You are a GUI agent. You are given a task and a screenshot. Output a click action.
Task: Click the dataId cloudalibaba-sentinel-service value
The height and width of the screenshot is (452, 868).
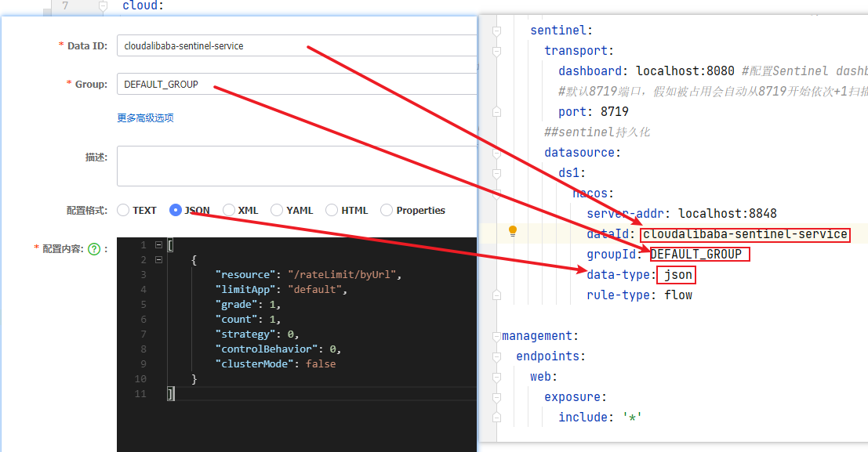click(x=745, y=234)
